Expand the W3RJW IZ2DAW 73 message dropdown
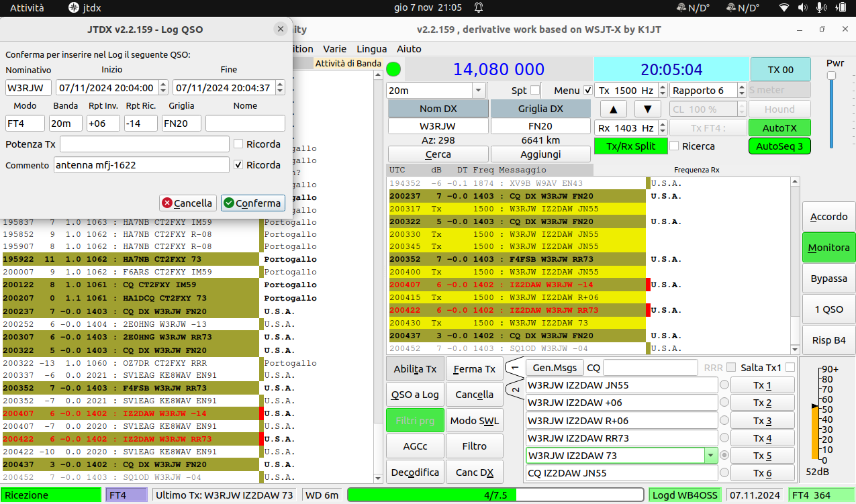 710,455
